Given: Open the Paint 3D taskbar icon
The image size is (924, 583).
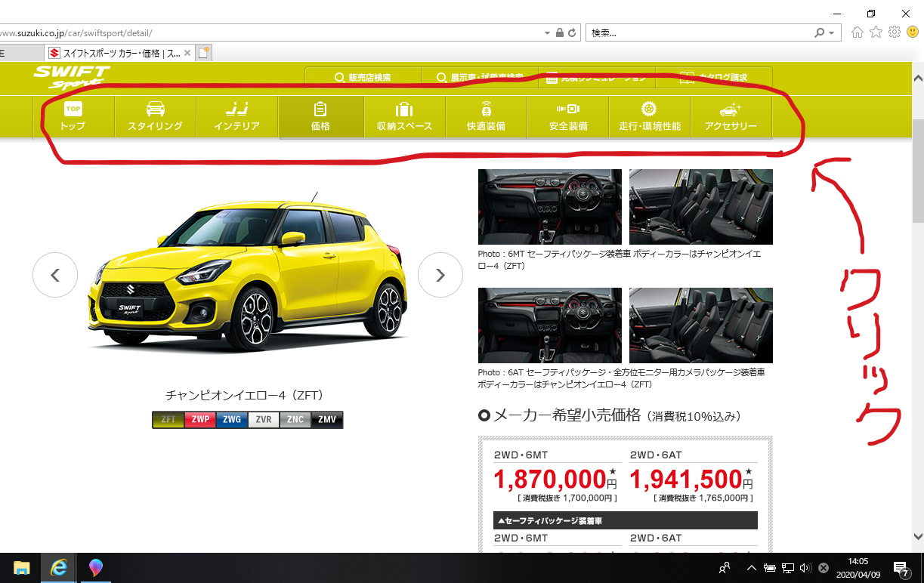Looking at the screenshot, I should point(95,568).
